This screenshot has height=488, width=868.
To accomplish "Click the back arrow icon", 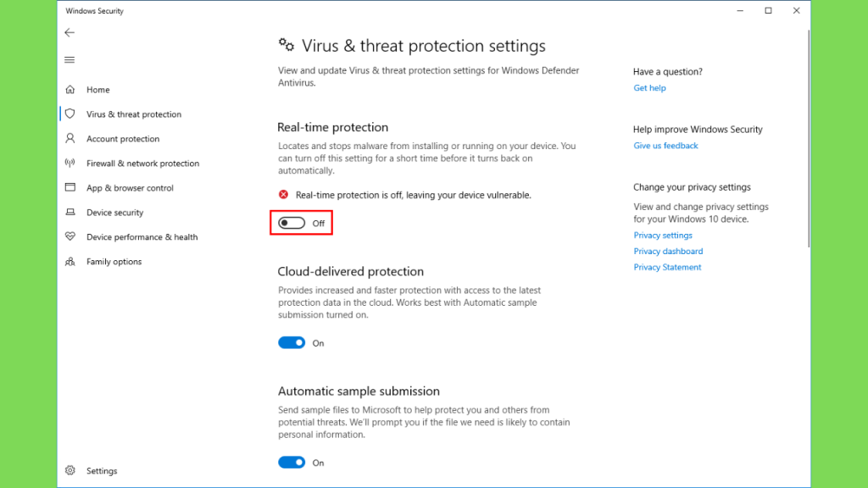I will (70, 33).
